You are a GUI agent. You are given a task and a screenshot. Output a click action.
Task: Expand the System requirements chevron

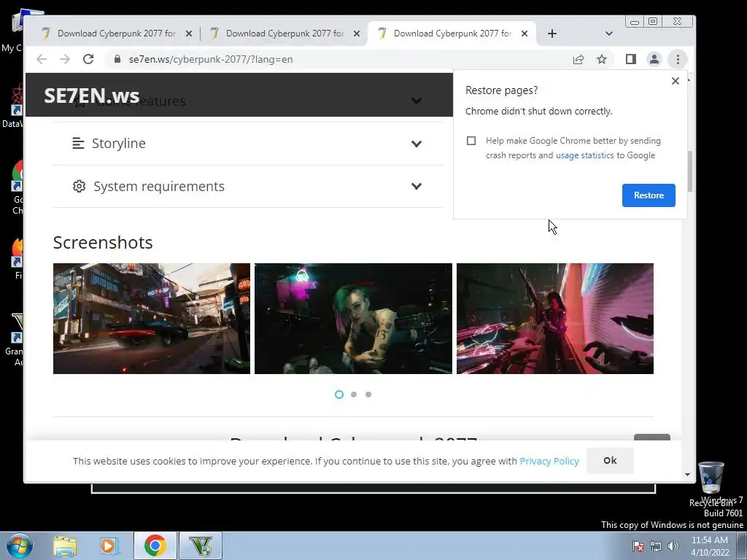(x=417, y=186)
